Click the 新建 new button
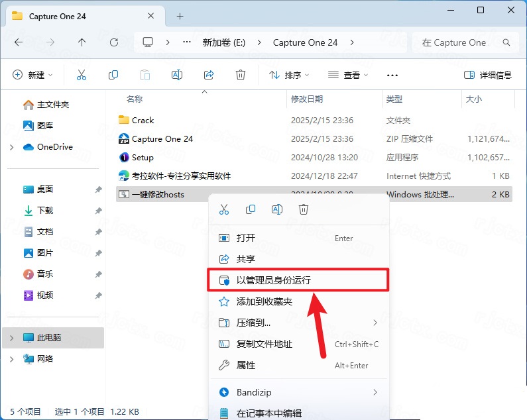Viewport: 527px width, 420px height. pos(33,75)
